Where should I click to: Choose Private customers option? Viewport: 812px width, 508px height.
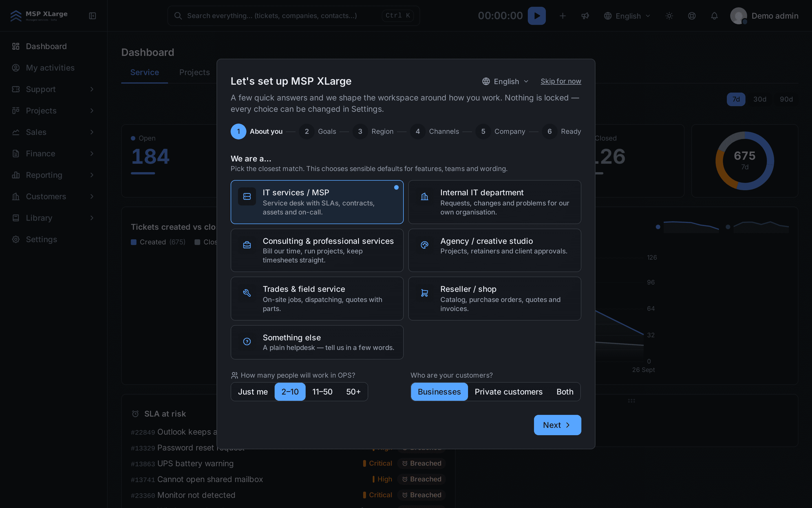tap(508, 392)
